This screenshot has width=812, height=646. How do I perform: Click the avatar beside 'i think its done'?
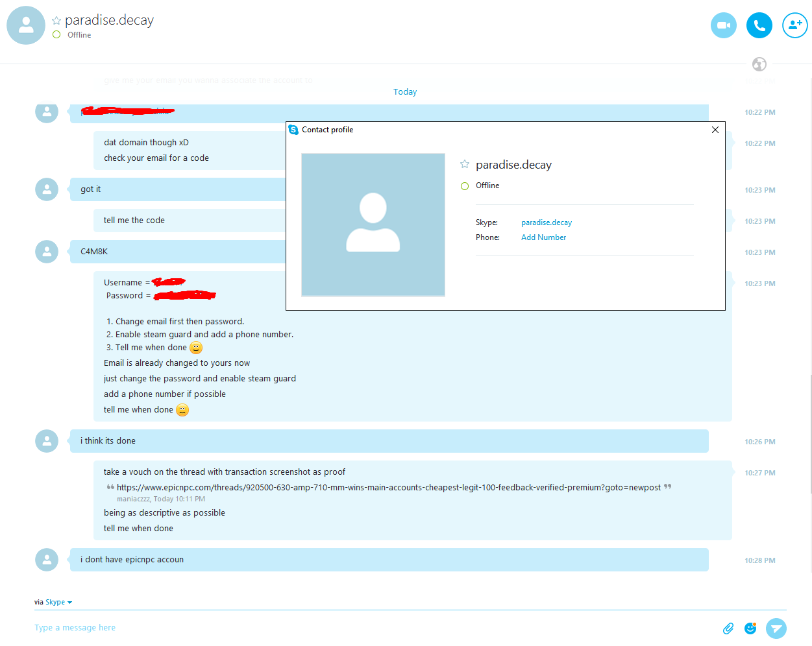(47, 441)
